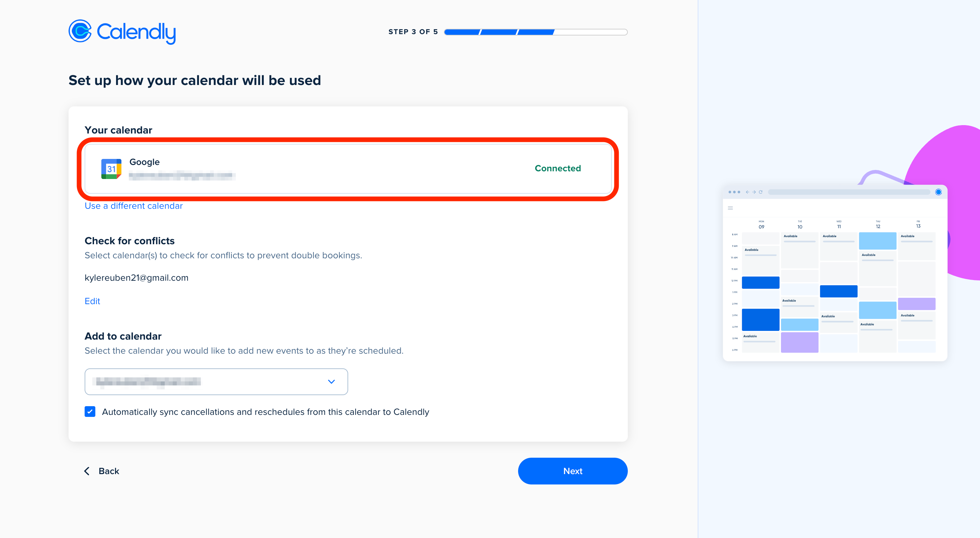This screenshot has height=538, width=980.
Task: Uncheck the automatic sync cancellations checkbox
Action: click(90, 412)
